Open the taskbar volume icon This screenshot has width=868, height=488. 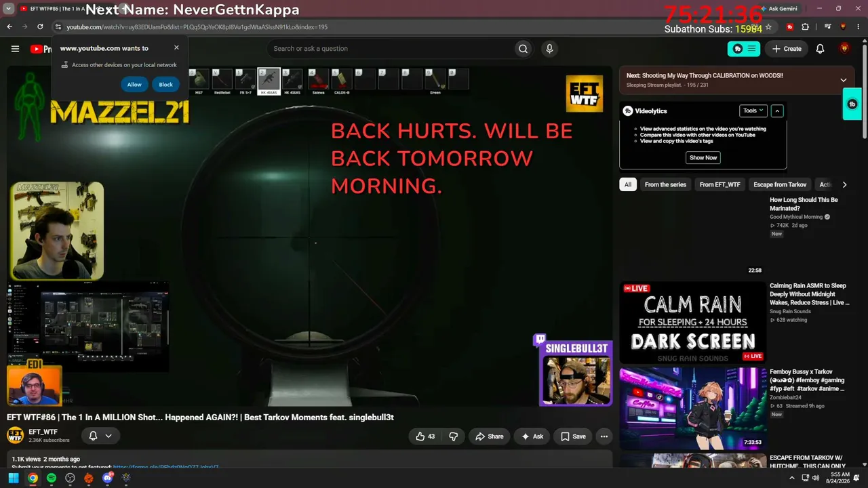point(816,478)
